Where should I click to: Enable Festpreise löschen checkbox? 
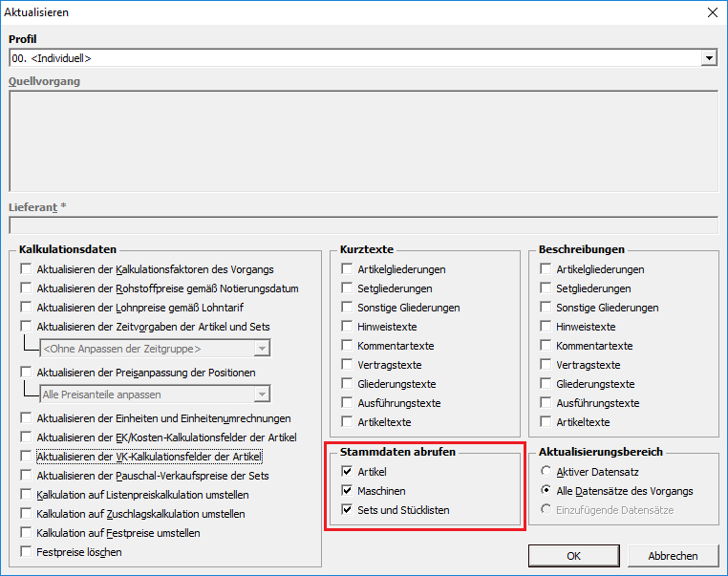tap(27, 552)
